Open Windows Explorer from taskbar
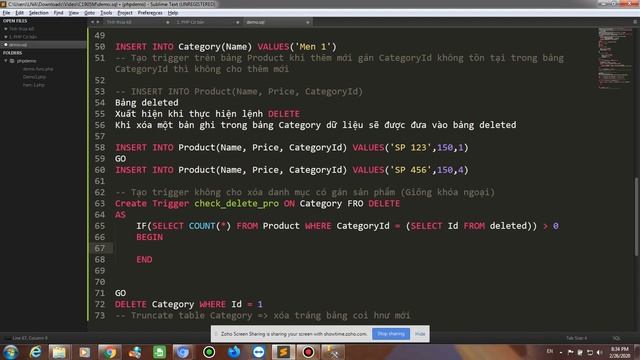640x360 pixels. coord(60,352)
